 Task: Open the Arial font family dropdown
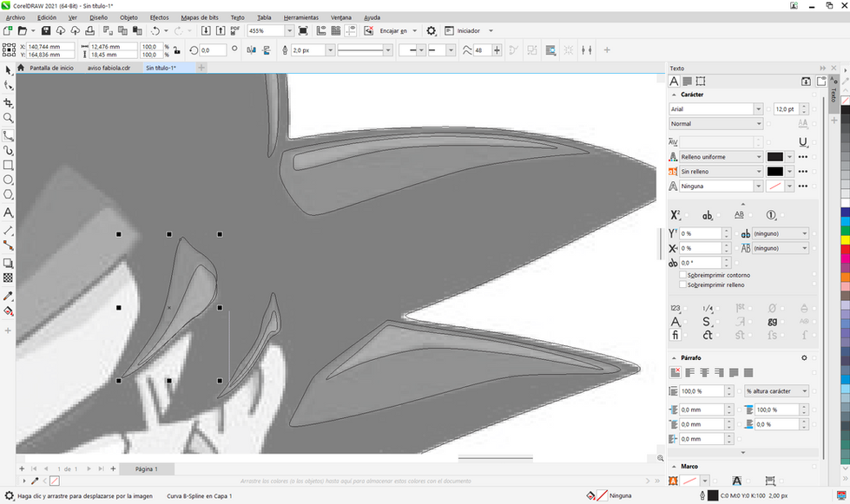click(x=758, y=108)
